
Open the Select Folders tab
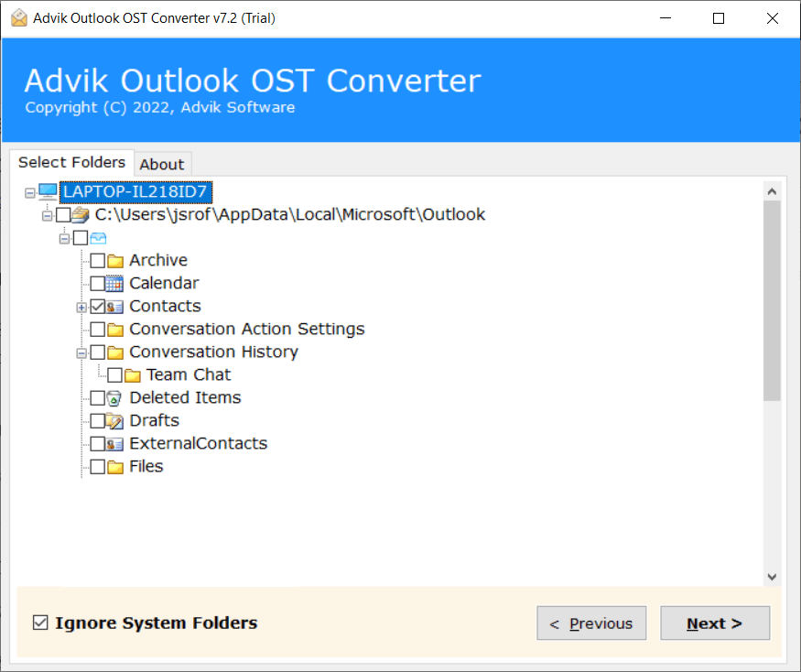pyautogui.click(x=72, y=162)
